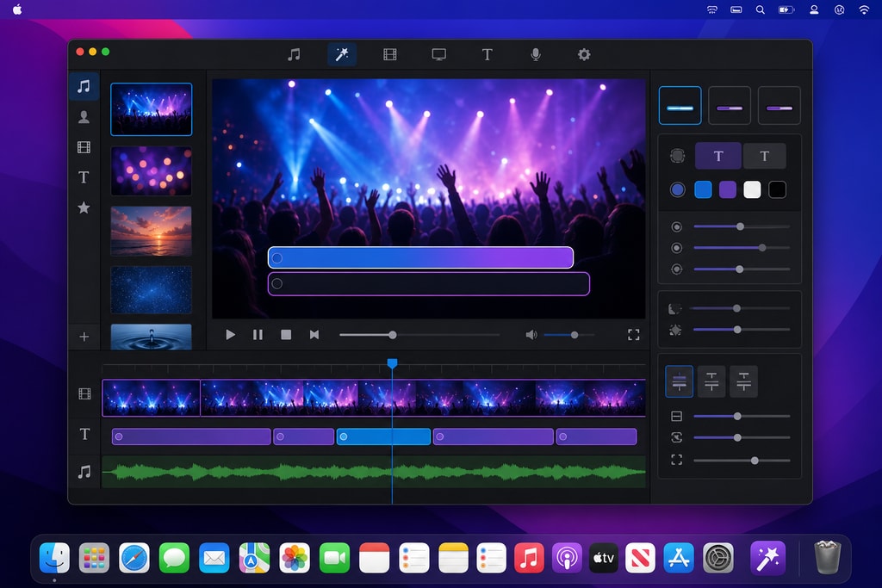Click the first slider handle in style panel

[x=740, y=226]
